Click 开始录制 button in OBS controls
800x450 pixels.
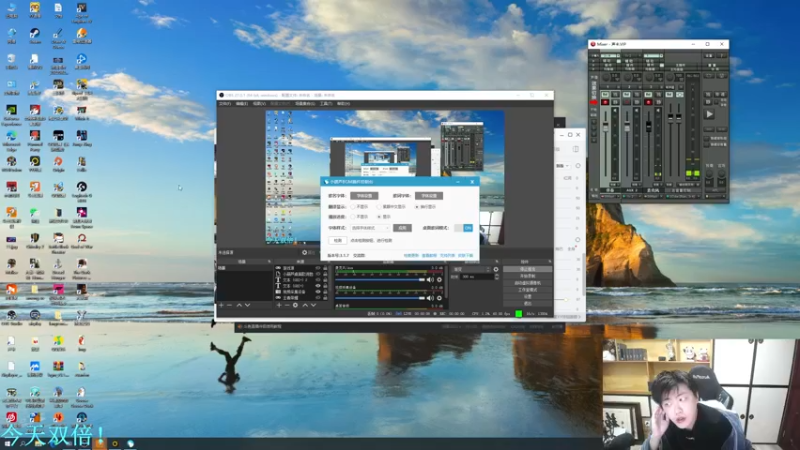coord(528,276)
